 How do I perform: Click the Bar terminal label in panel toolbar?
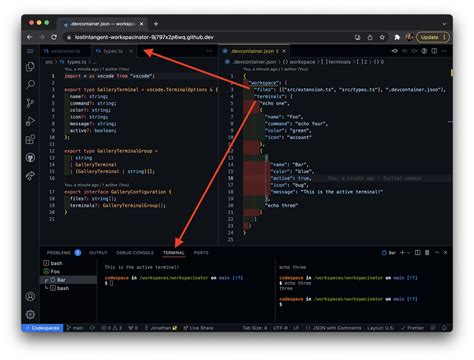click(x=389, y=253)
